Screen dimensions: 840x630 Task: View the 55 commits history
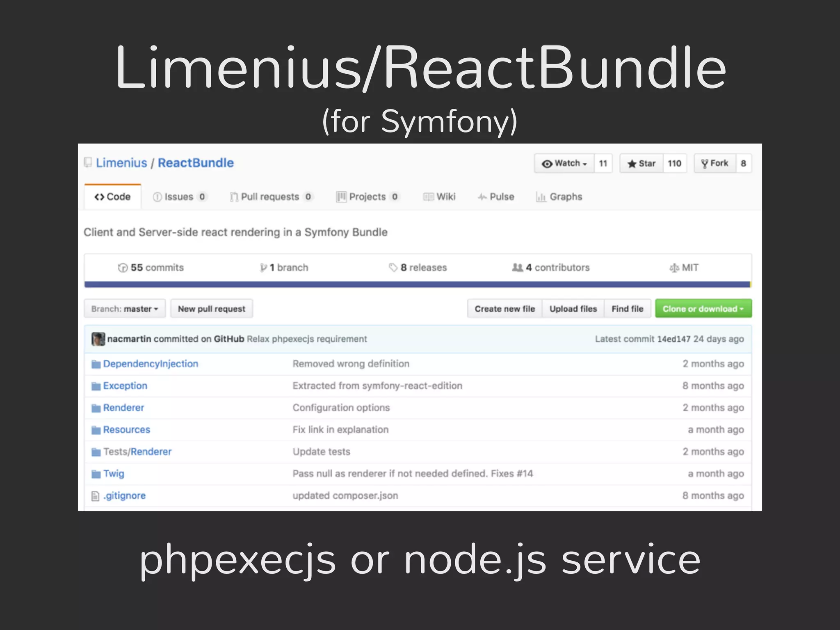[x=151, y=267]
